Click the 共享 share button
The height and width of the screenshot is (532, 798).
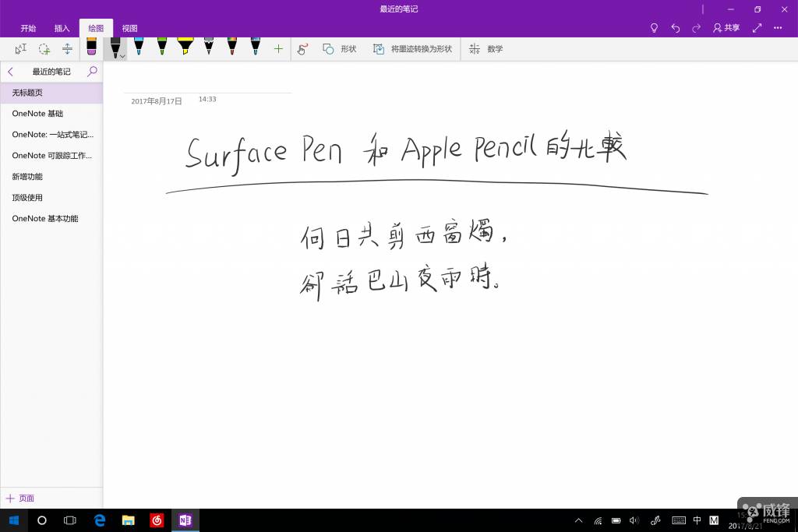(726, 28)
